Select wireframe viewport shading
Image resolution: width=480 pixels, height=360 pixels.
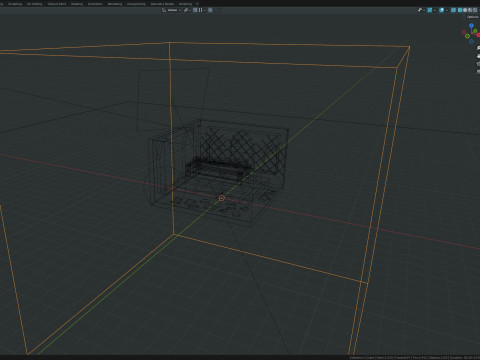[460, 10]
